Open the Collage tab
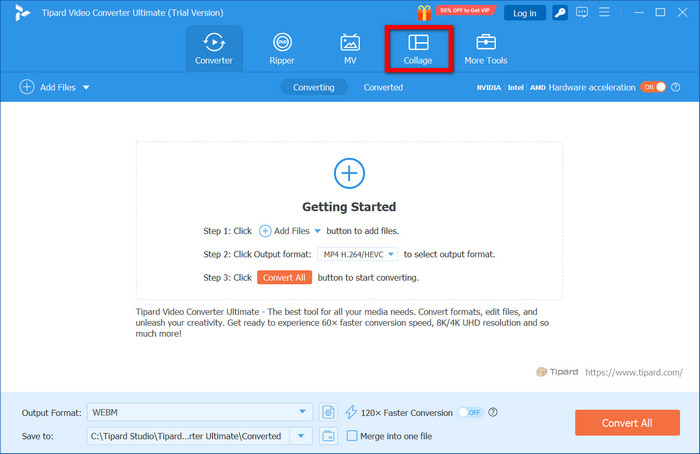 coord(418,49)
